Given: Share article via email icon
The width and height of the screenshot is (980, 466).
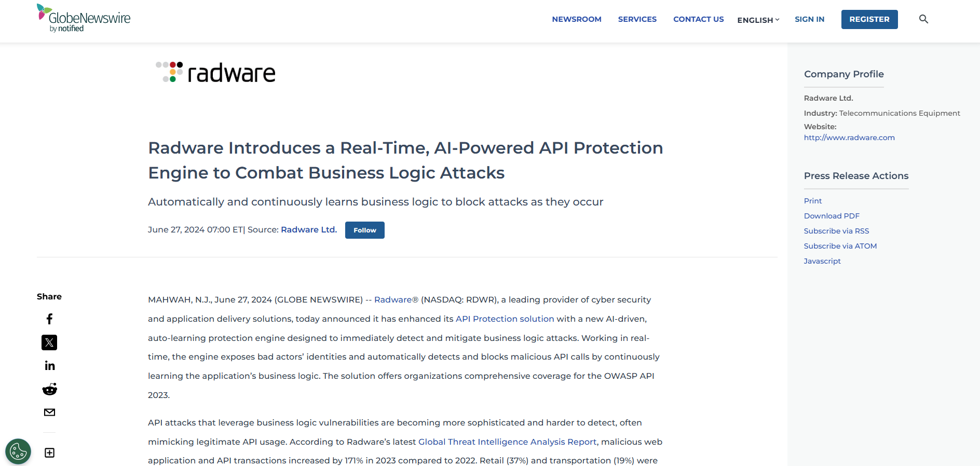Looking at the screenshot, I should [x=49, y=413].
